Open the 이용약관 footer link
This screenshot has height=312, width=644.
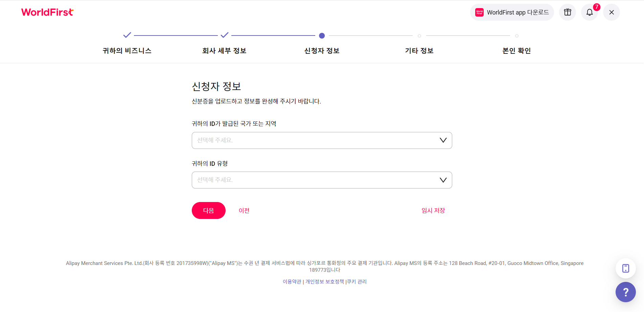(x=292, y=282)
